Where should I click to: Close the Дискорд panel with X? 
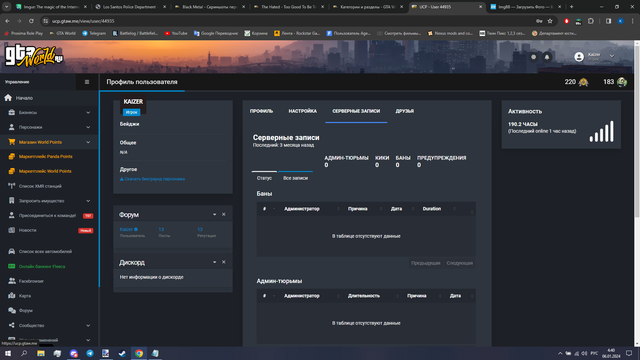pyautogui.click(x=224, y=262)
